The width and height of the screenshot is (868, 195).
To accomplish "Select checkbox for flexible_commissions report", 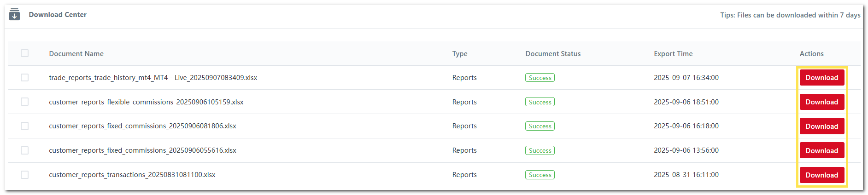I will (25, 102).
